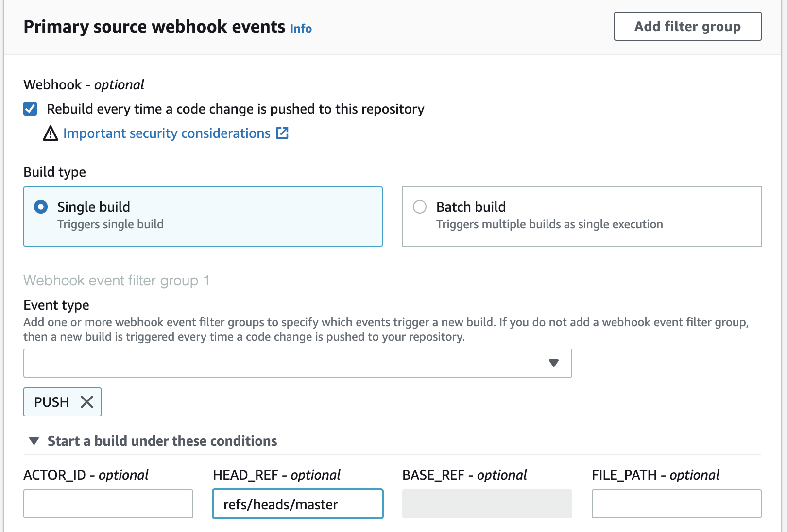This screenshot has height=532, width=787.
Task: Open the Info link beside webhook events heading
Action: [301, 29]
